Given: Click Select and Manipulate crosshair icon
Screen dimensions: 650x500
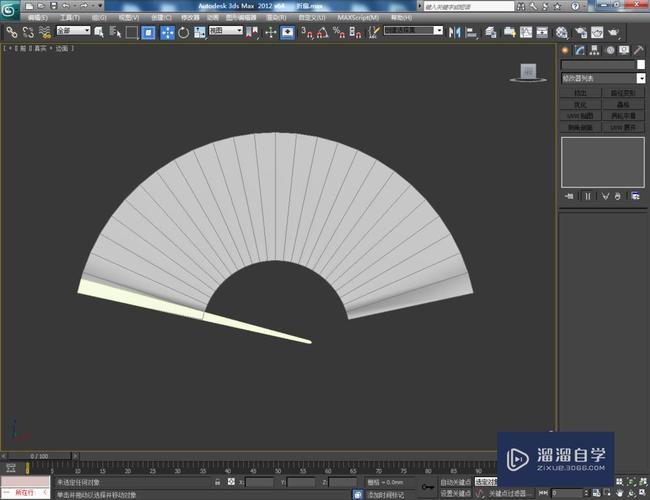Looking at the screenshot, I should 271,32.
